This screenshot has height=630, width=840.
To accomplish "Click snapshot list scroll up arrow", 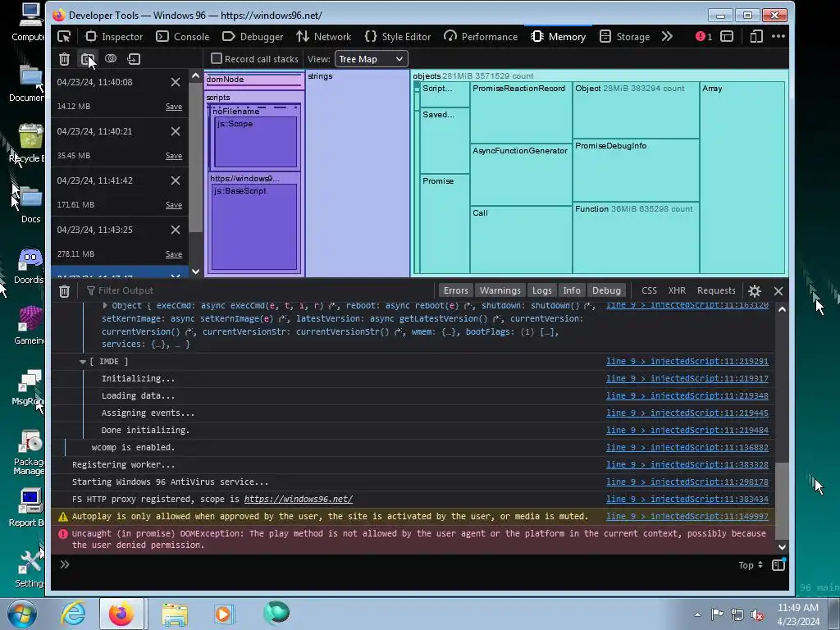I will [195, 76].
